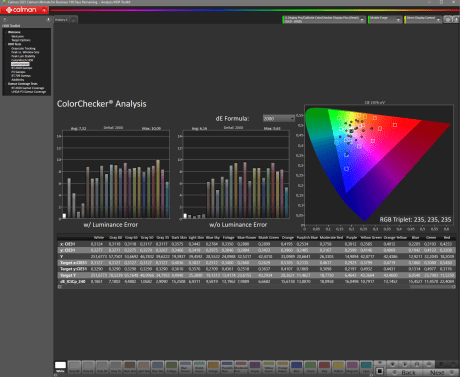Click the icon after Demo Display Control
The height and width of the screenshot is (377, 460).
click(448, 20)
